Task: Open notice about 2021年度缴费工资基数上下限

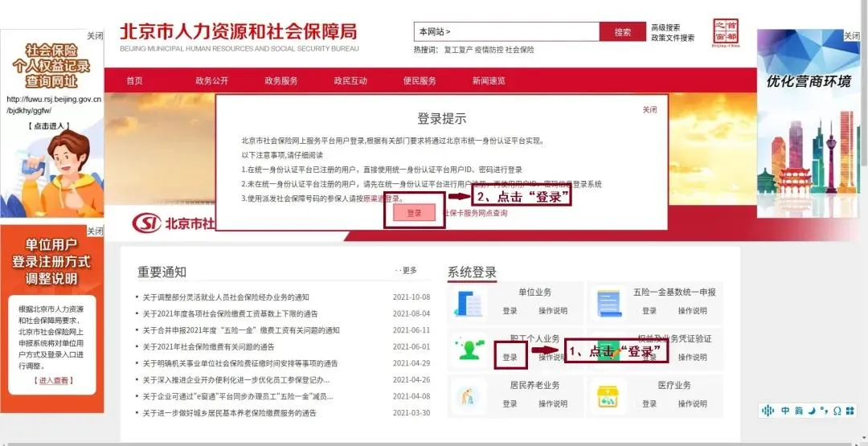Action: pos(231,313)
